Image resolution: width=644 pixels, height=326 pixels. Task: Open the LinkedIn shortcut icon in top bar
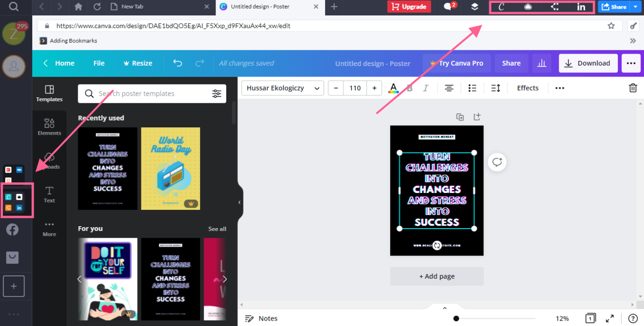coord(581,7)
